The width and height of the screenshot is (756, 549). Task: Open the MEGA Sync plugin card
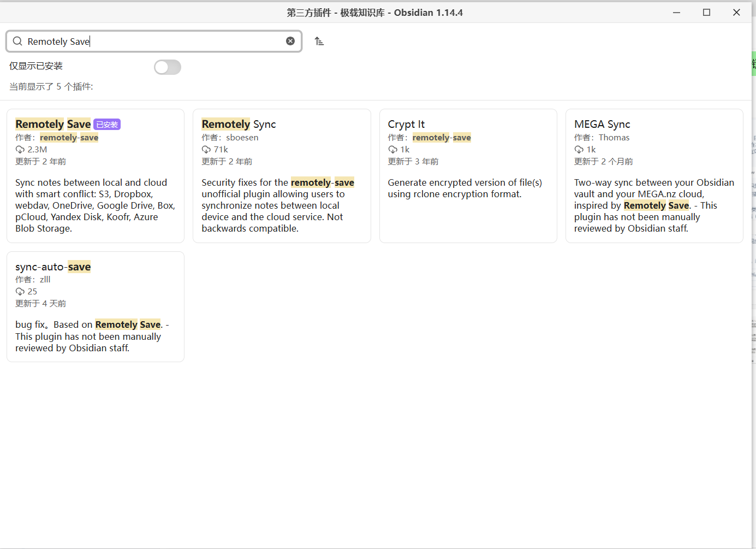click(x=654, y=176)
